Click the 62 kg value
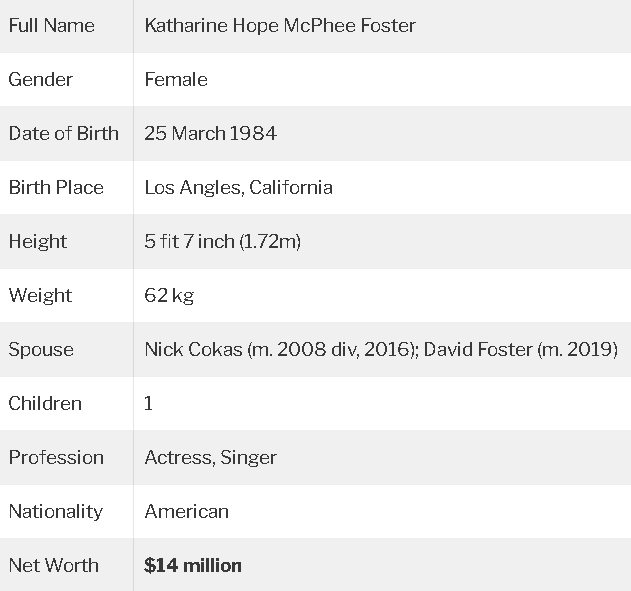 pos(169,296)
